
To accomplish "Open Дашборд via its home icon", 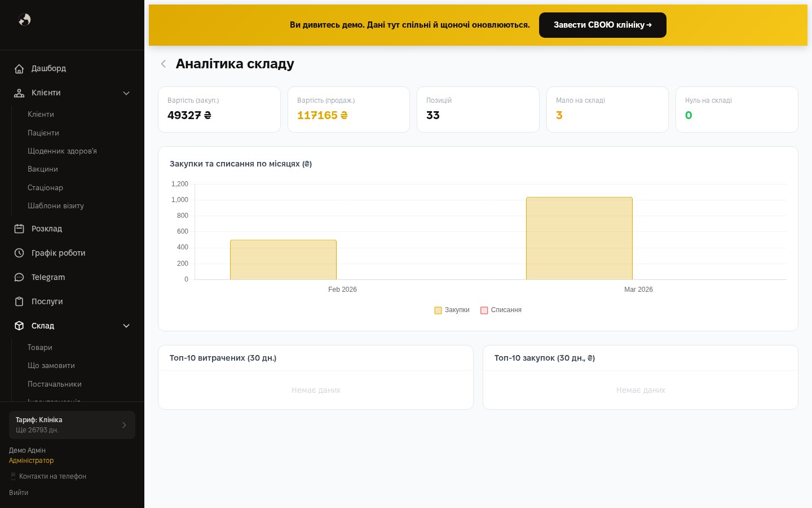I will coord(19,68).
